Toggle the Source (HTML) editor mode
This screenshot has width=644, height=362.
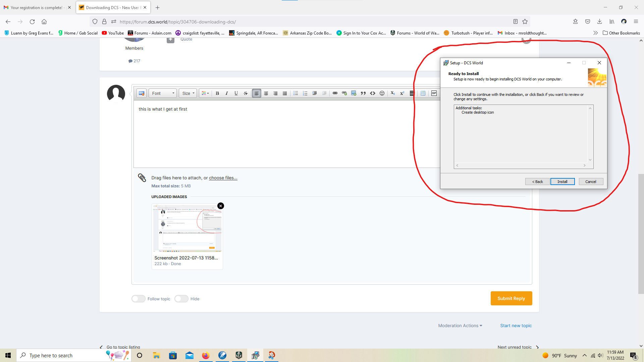pyautogui.click(x=142, y=93)
